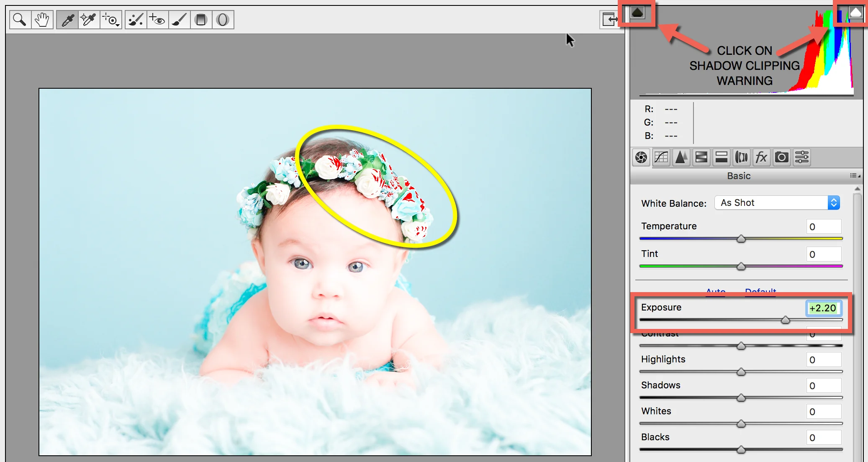Click the Exposure slider handle
The image size is (868, 462).
(785, 320)
